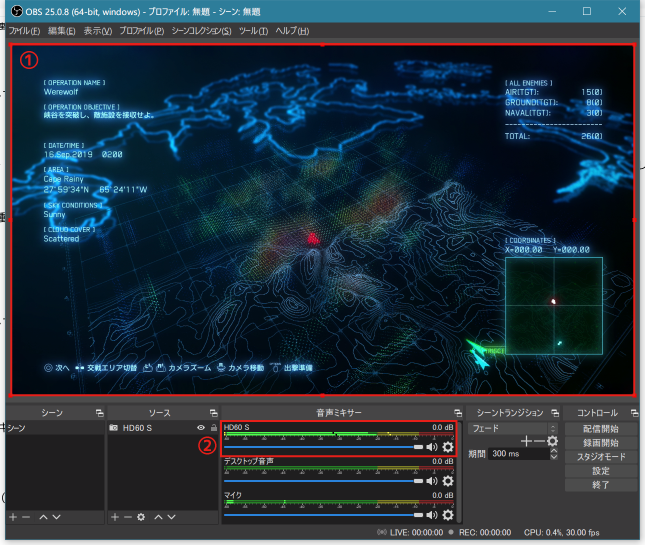Mute the デスクトップ音声 speaker icon

coord(432,481)
